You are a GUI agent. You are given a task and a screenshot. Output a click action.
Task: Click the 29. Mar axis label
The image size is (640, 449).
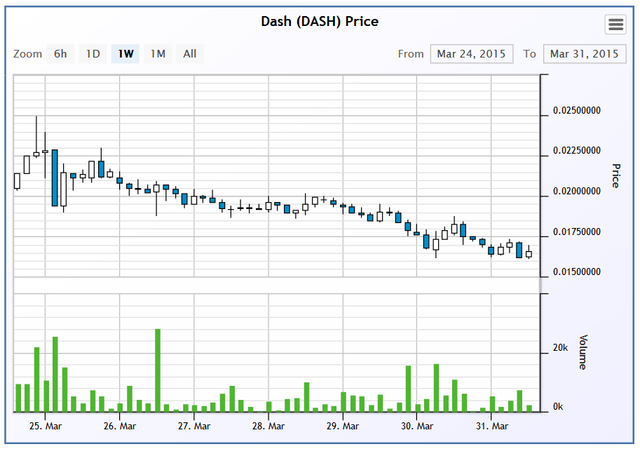coord(342,426)
